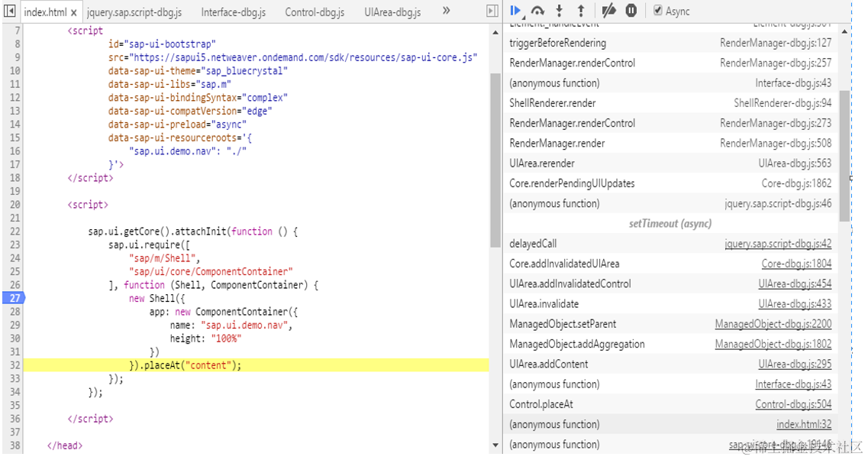Open link UIArea-dbg.js:454
The width and height of the screenshot is (868, 460).
(x=795, y=283)
